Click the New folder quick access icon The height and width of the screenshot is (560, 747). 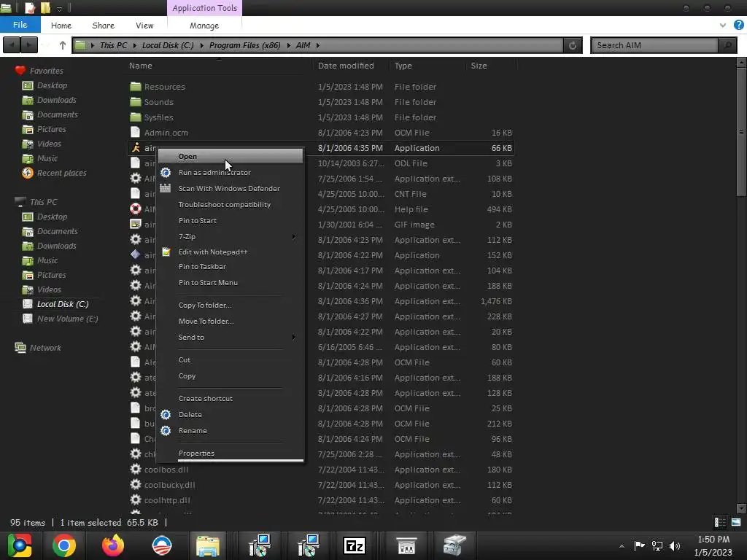click(45, 7)
